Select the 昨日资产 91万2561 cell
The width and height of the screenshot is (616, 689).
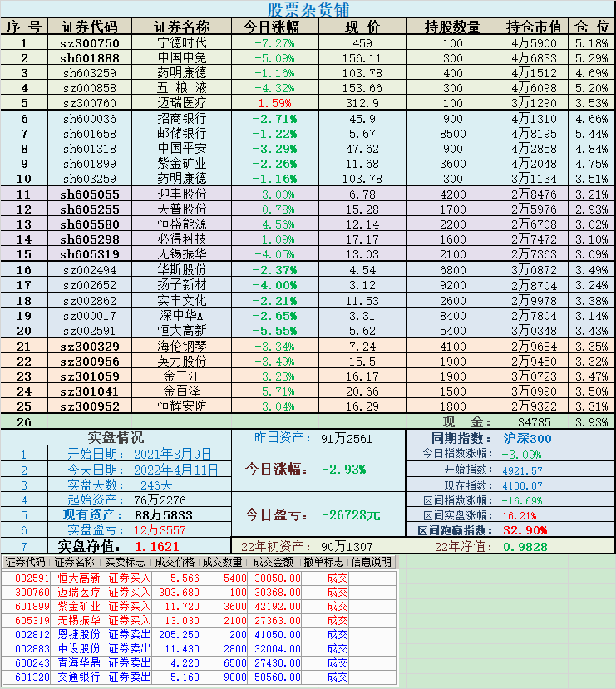pos(318,438)
